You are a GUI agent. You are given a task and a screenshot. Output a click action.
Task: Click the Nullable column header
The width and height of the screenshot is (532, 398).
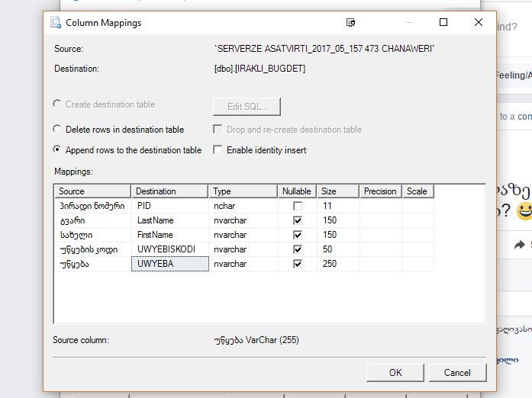(297, 191)
